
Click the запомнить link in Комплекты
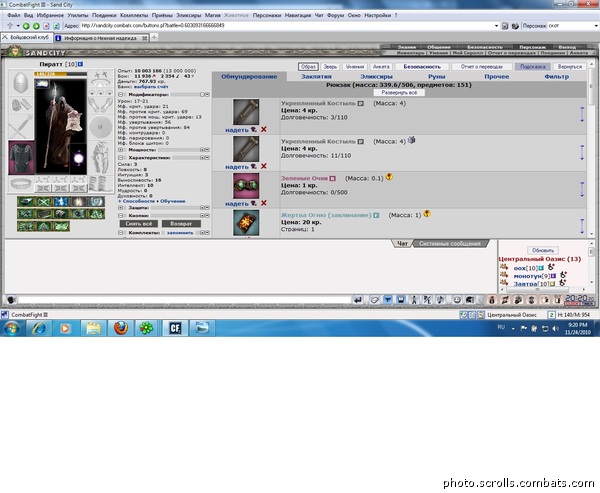coord(180,233)
